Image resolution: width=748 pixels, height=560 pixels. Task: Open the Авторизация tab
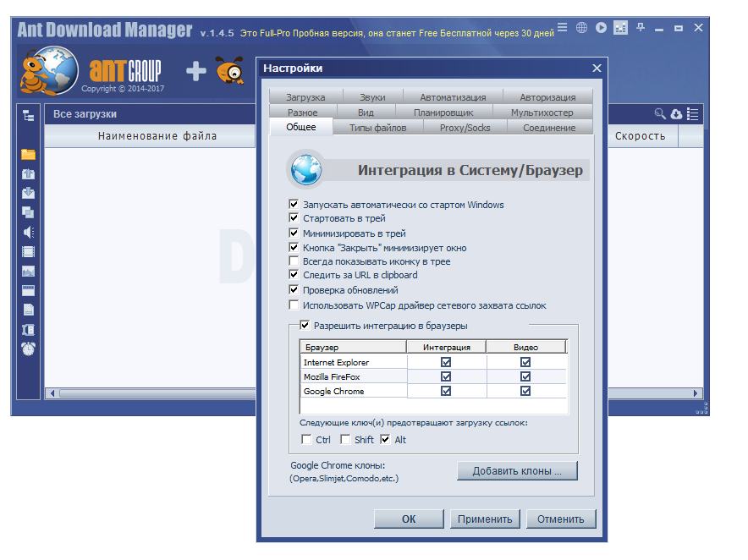pos(547,96)
